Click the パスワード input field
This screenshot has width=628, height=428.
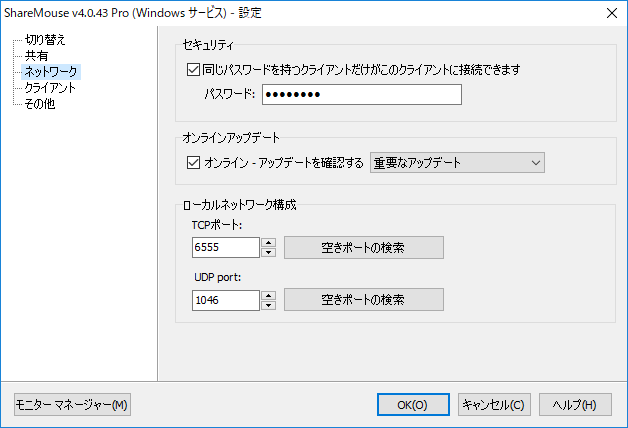pos(362,94)
